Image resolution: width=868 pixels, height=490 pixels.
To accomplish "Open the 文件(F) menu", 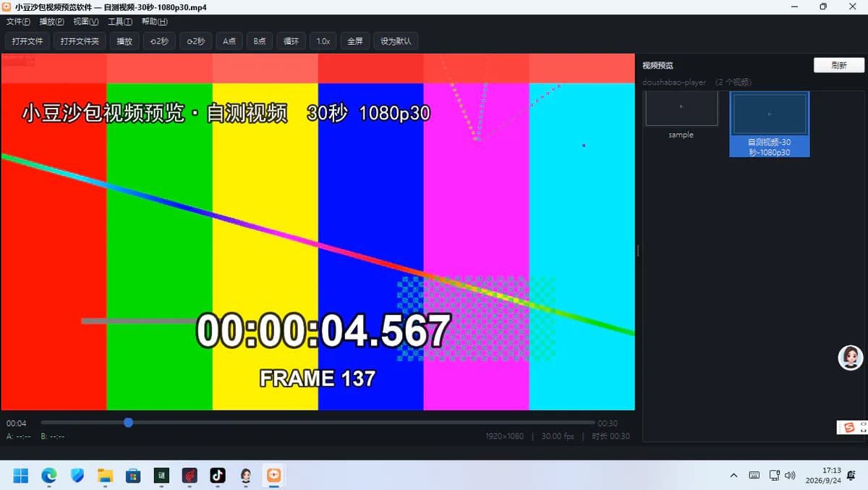I will pyautogui.click(x=18, y=22).
